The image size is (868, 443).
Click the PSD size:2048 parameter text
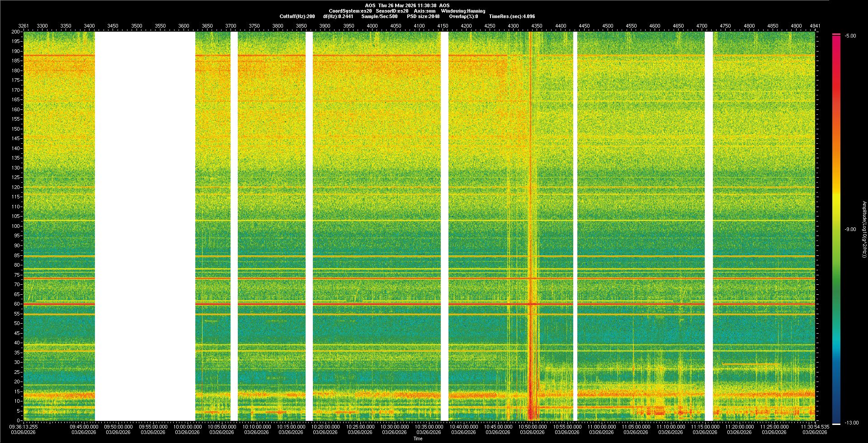(x=423, y=16)
